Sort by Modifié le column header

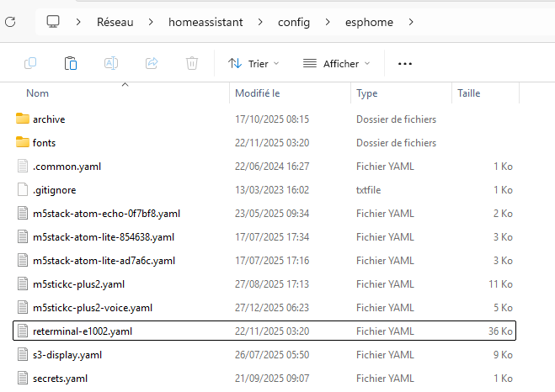(x=257, y=93)
